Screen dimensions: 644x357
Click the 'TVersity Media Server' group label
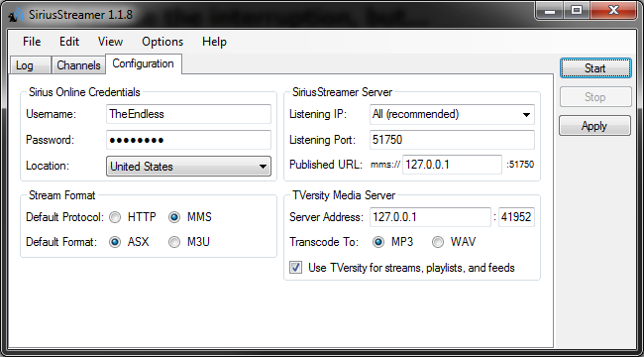344,195
